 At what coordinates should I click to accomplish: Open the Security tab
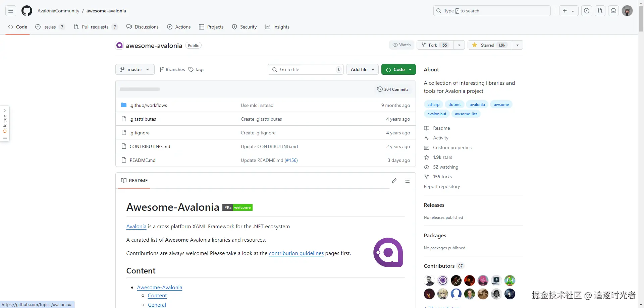click(244, 27)
